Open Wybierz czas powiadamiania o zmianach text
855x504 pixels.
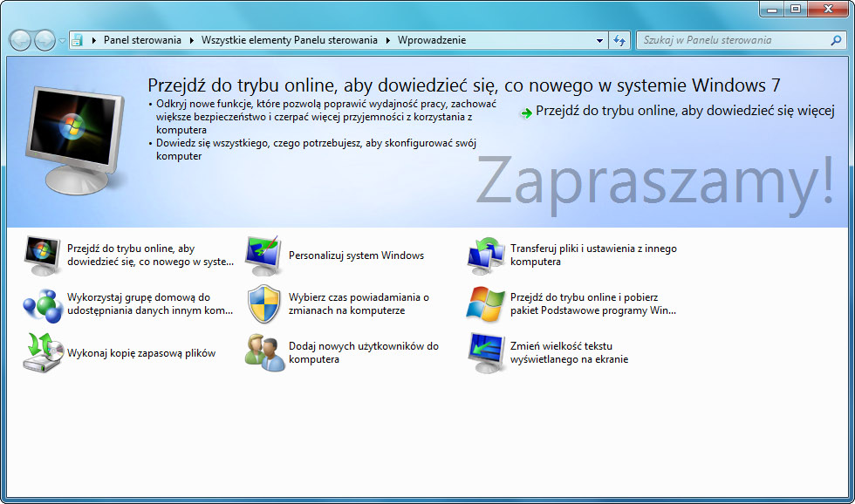tap(359, 304)
